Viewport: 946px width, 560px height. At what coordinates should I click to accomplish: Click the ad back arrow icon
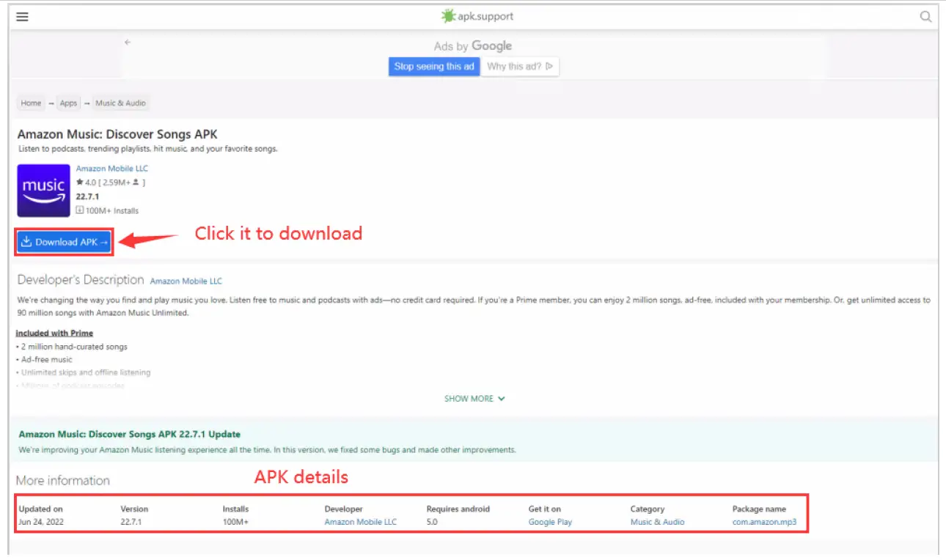(x=128, y=43)
